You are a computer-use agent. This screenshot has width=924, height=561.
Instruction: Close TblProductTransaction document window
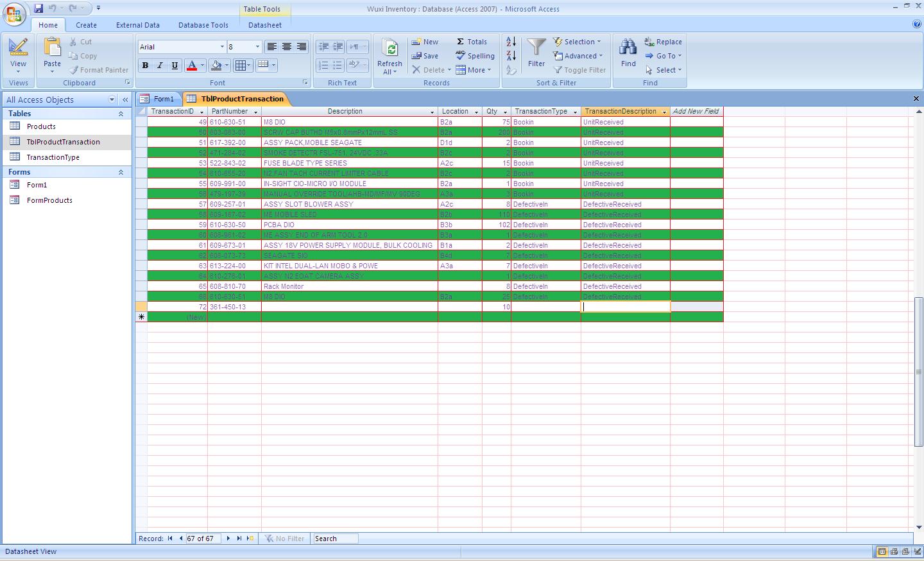point(916,99)
